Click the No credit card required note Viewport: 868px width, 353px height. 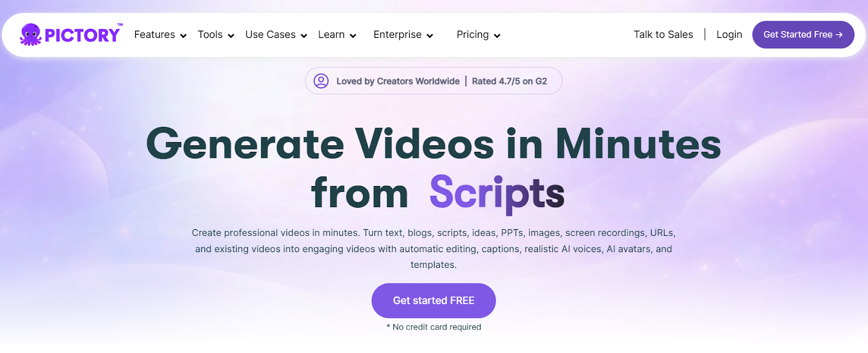point(434,327)
